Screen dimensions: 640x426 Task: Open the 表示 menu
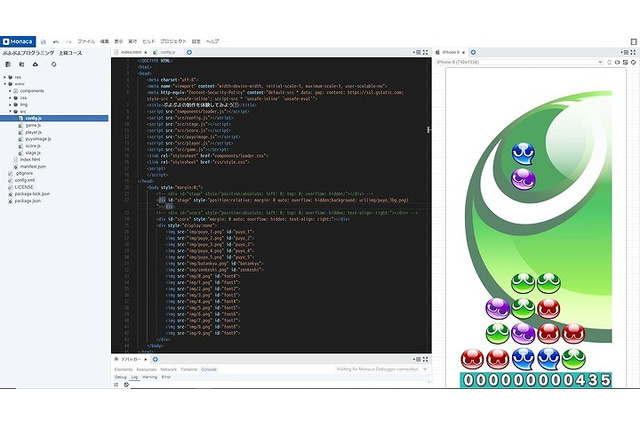tap(118, 42)
